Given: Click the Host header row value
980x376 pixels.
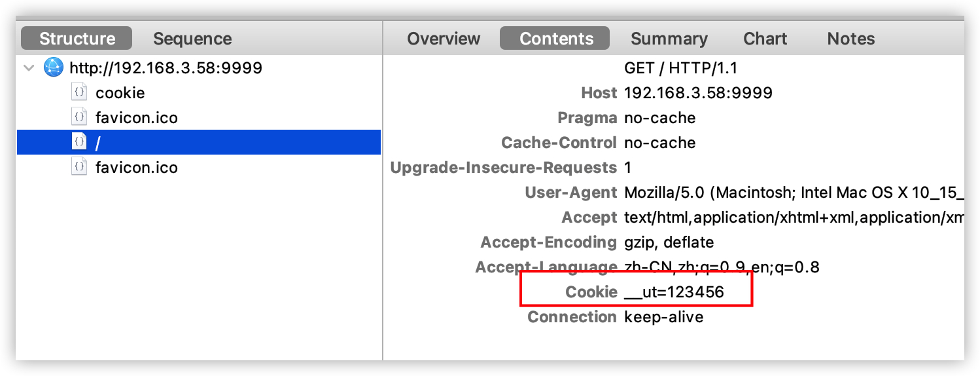Looking at the screenshot, I should [698, 93].
